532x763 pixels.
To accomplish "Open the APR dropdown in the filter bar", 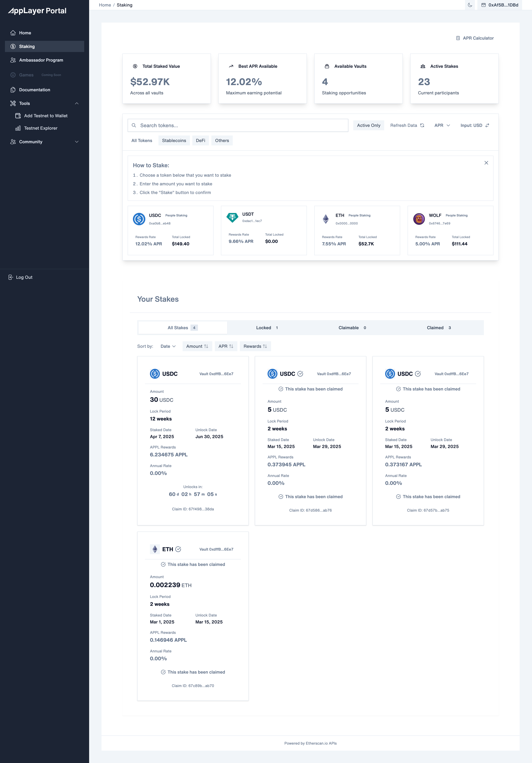I will (x=442, y=125).
